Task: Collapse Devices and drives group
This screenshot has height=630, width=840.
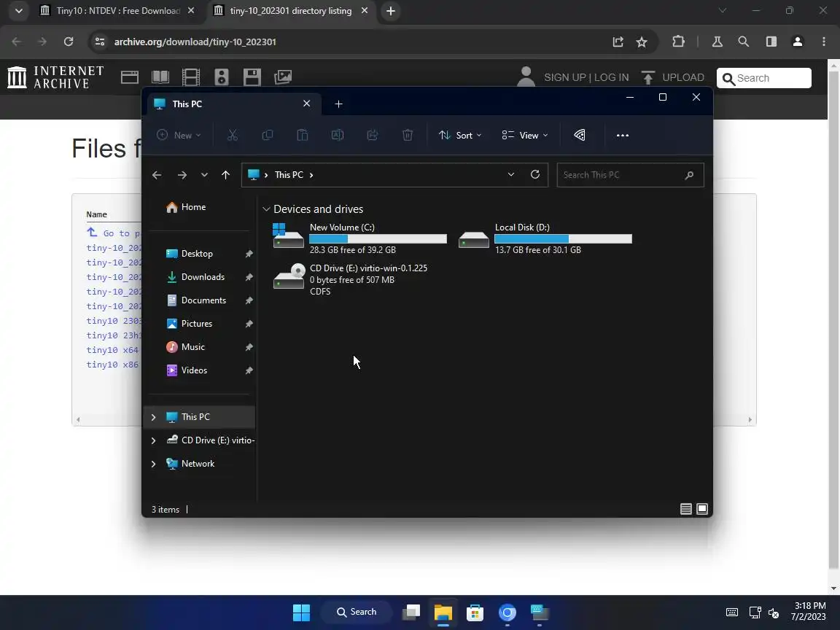Action: 266,209
